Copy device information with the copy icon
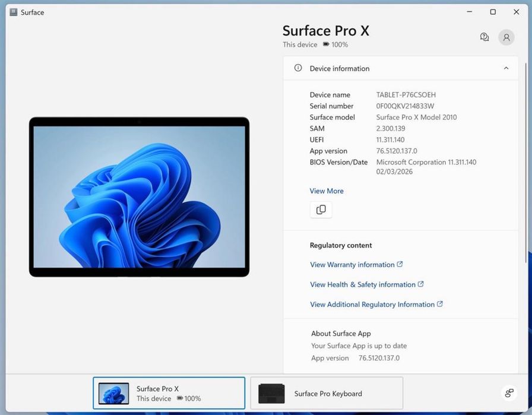Image resolution: width=532 pixels, height=415 pixels. [x=321, y=210]
